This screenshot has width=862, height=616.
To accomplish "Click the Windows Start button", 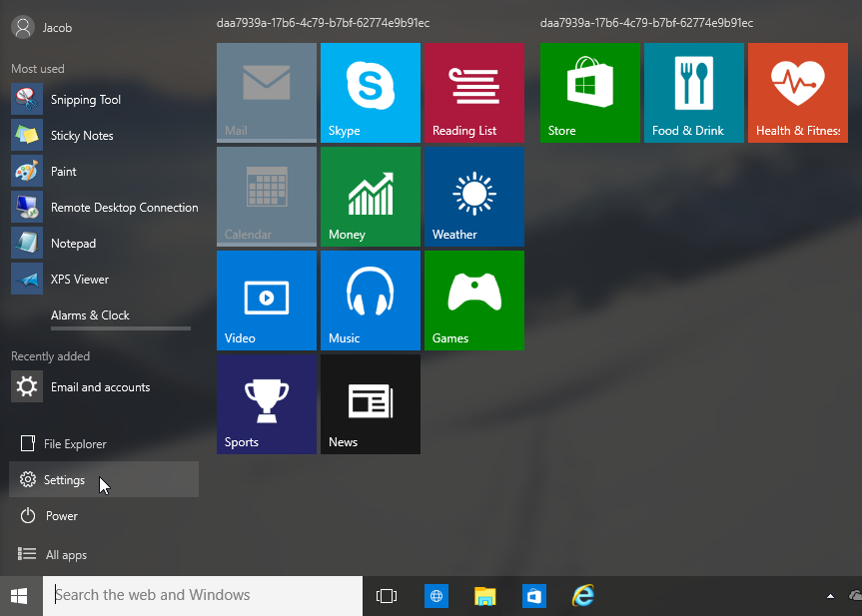I will pyautogui.click(x=19, y=596).
